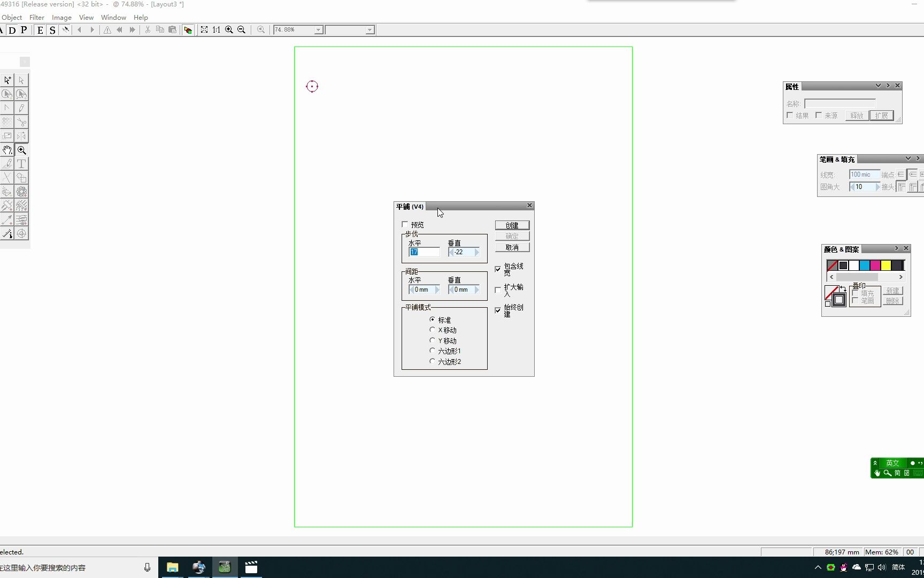Click the right chevron on 属性 panel
This screenshot has width=924, height=578.
pos(888,86)
